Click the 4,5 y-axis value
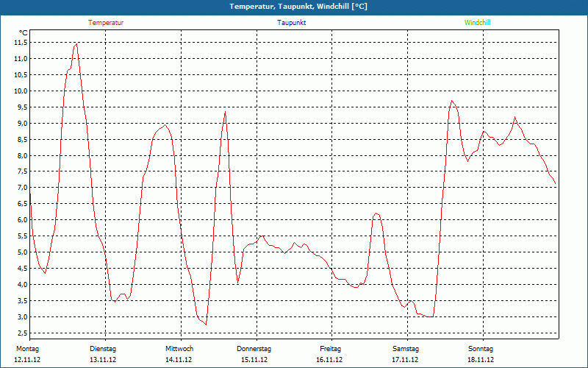The width and height of the screenshot is (588, 368). click(22, 268)
